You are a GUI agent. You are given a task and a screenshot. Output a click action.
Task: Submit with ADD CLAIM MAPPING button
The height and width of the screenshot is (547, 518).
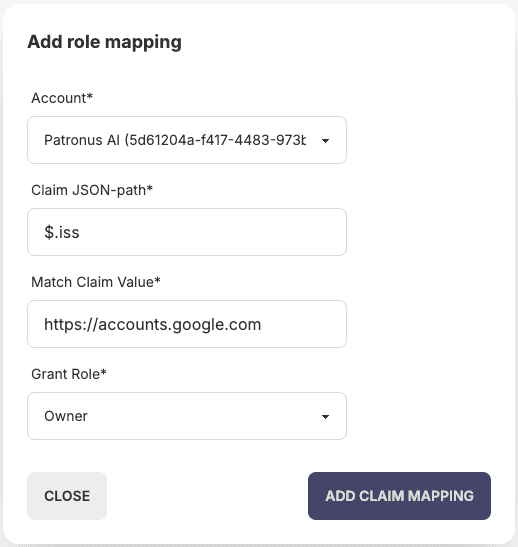pos(399,496)
